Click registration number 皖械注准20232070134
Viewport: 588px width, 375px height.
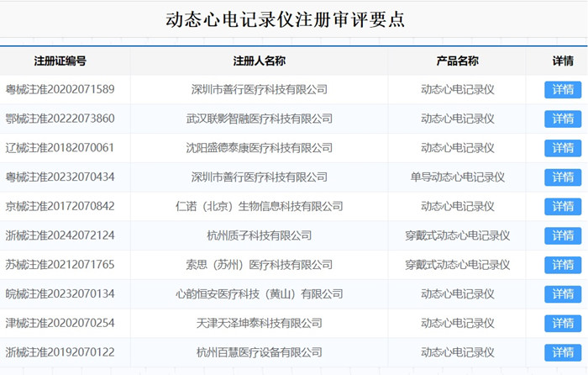coord(60,294)
